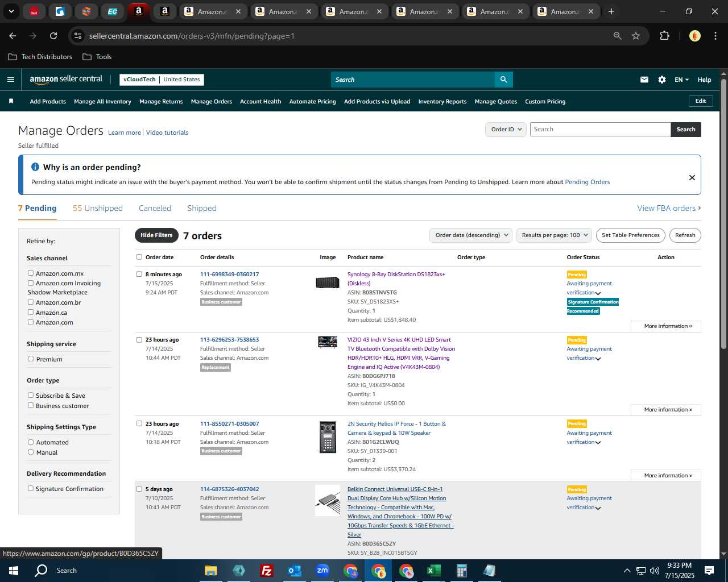Go back using the browser back arrow

coord(13,36)
